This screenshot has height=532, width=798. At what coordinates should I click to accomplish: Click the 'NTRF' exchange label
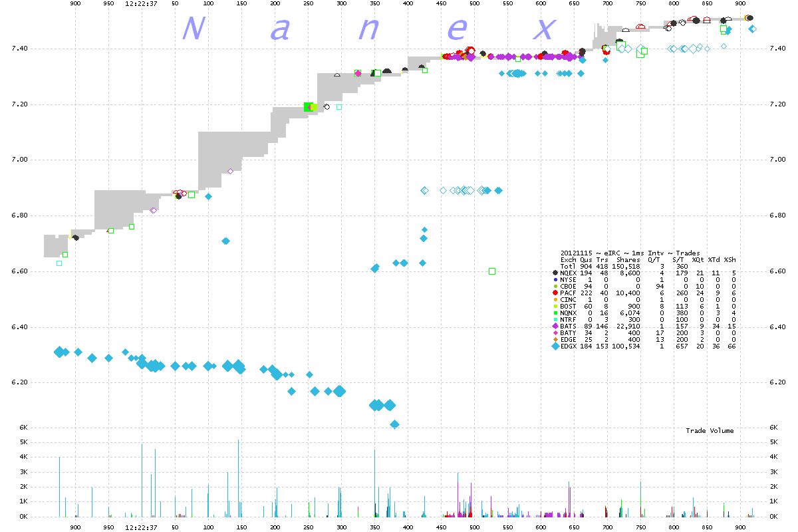tap(569, 320)
